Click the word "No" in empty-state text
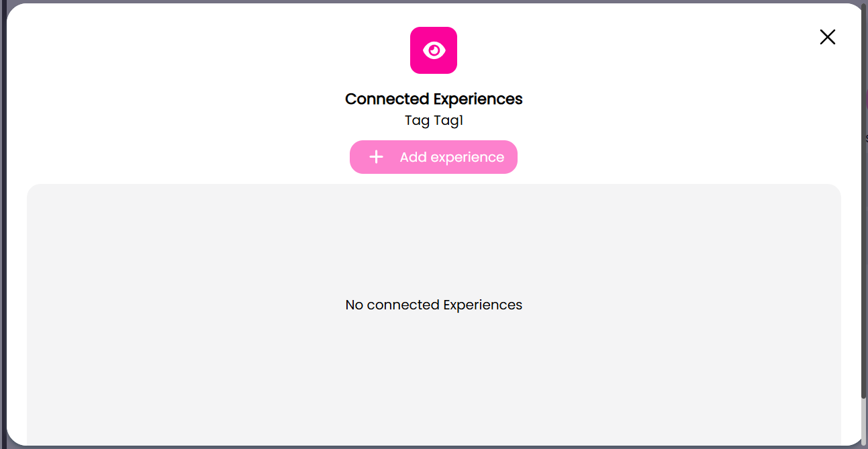Image resolution: width=868 pixels, height=449 pixels. [354, 305]
